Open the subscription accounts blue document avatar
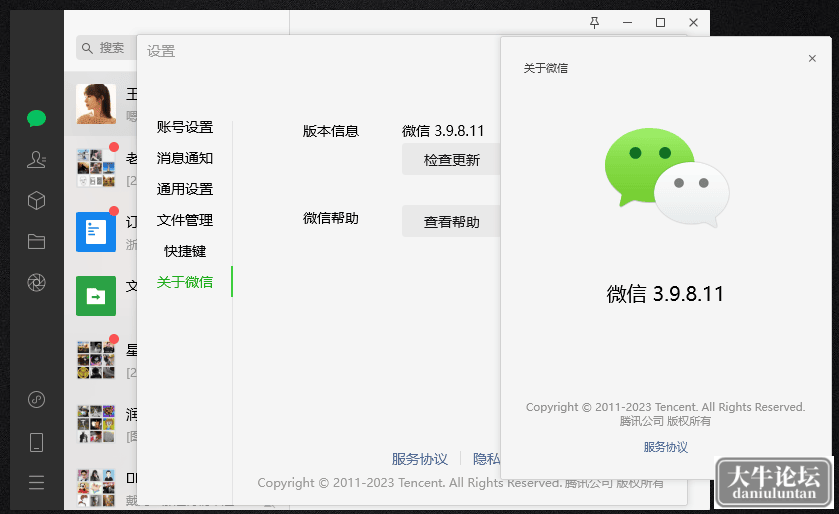The width and height of the screenshot is (839, 514). (96, 232)
